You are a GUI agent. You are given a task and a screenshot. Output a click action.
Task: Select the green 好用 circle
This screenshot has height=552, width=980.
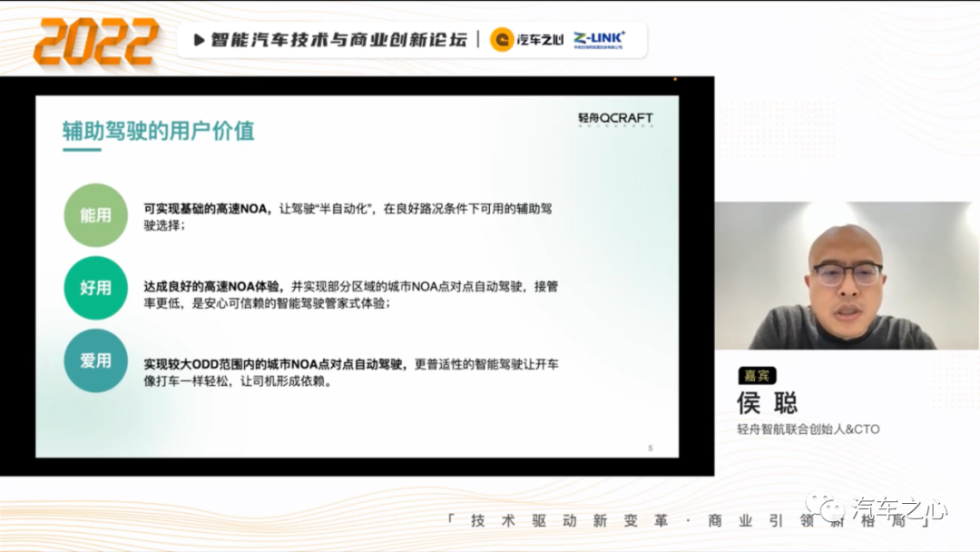95,288
